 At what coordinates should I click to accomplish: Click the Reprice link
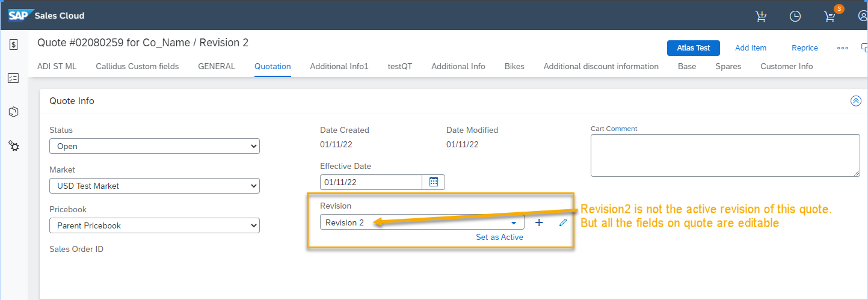[805, 48]
